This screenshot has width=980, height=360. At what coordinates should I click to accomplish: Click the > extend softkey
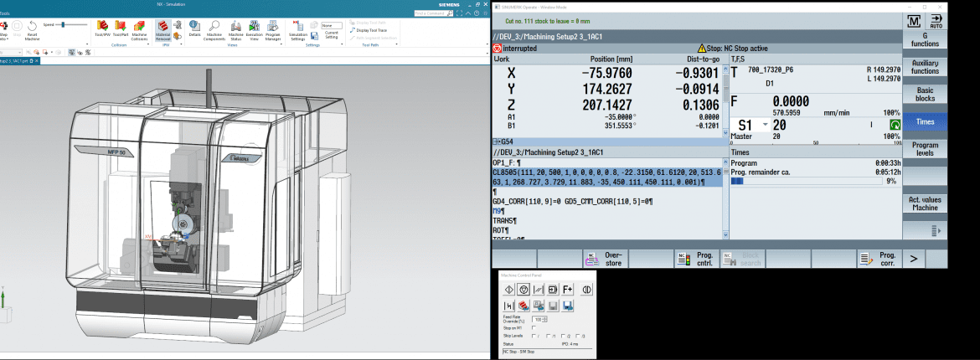click(913, 258)
